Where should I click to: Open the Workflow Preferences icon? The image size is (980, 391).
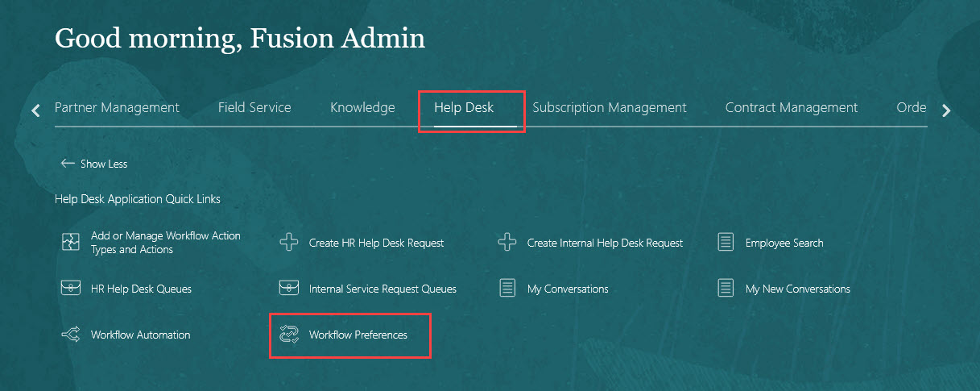(x=289, y=335)
